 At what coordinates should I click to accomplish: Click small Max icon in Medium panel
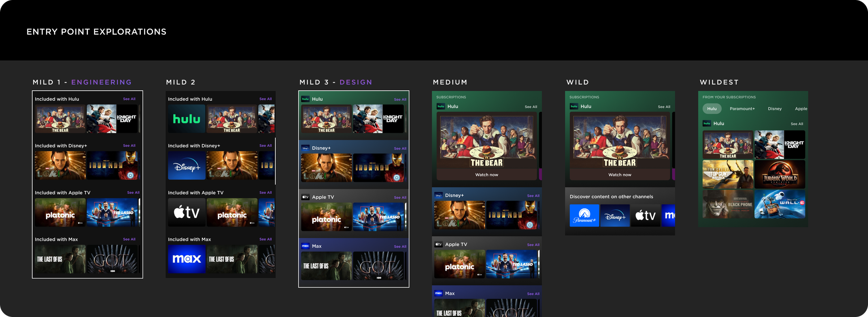pyautogui.click(x=439, y=293)
